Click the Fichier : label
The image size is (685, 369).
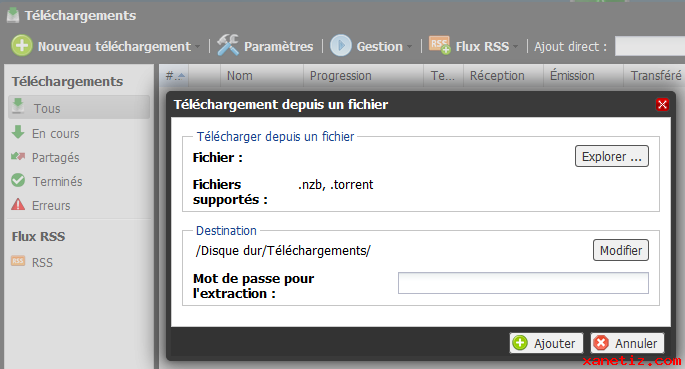click(x=218, y=157)
